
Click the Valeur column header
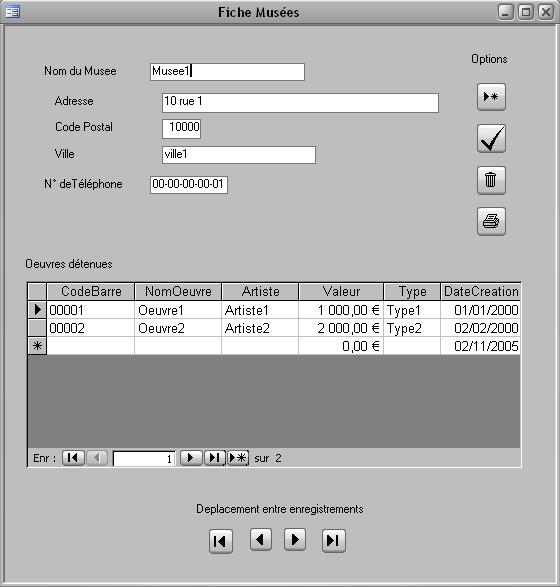point(341,292)
